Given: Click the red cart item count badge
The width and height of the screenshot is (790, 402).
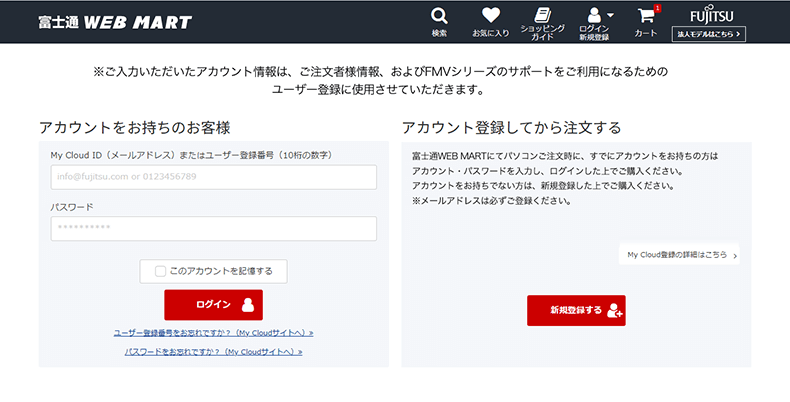Looking at the screenshot, I should point(657,8).
